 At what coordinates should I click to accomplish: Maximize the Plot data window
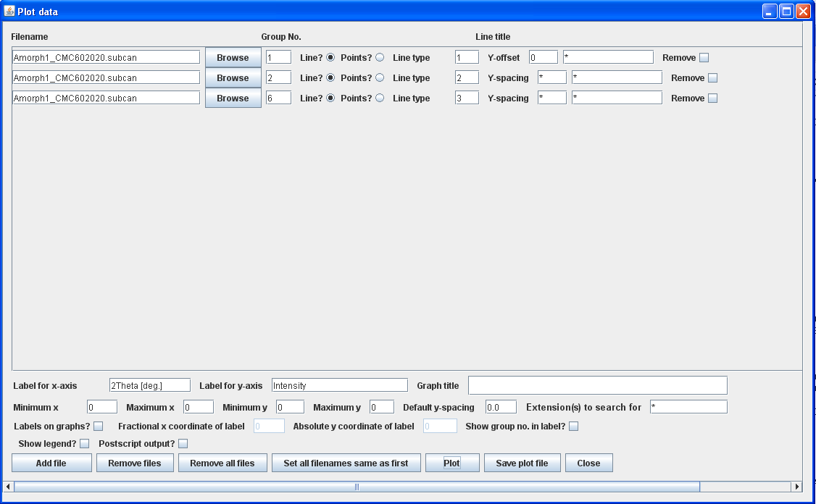(787, 11)
